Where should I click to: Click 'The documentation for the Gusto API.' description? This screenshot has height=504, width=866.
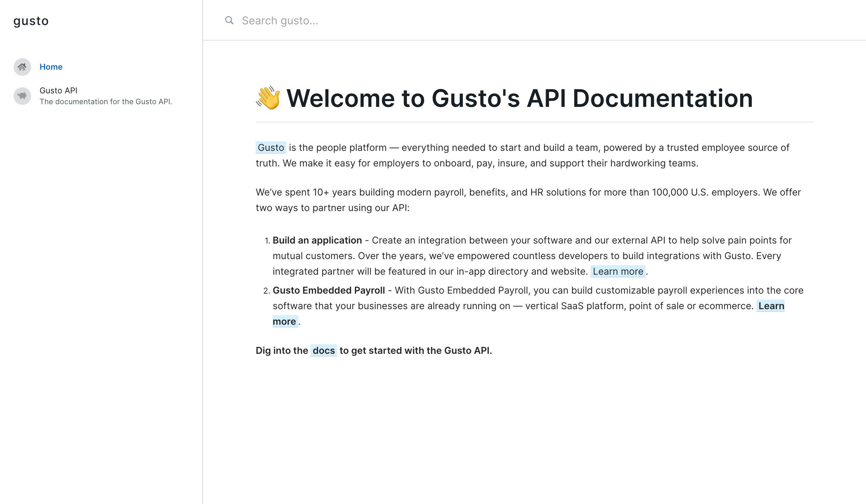click(106, 102)
